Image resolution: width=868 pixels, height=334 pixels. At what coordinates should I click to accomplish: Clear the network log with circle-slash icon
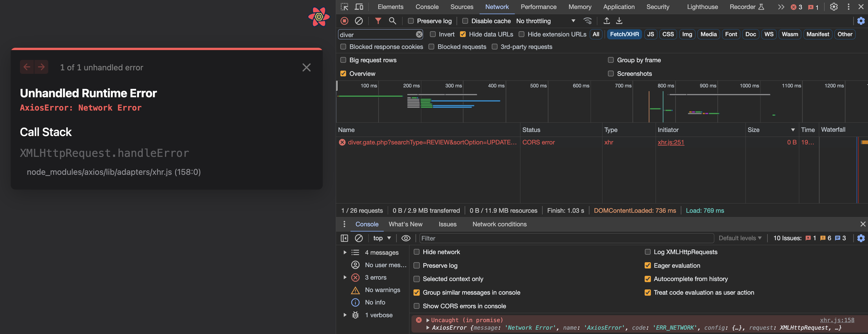point(359,21)
